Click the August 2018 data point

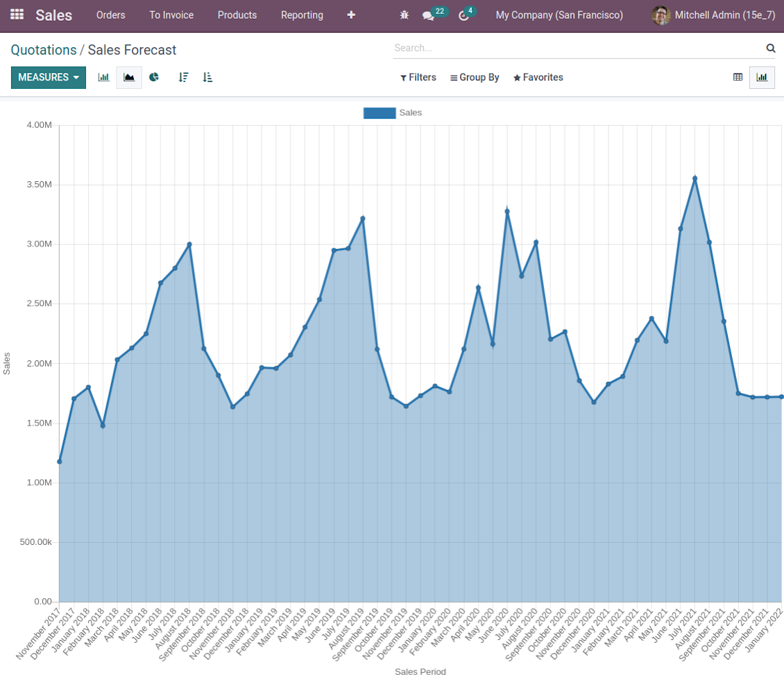tap(189, 244)
